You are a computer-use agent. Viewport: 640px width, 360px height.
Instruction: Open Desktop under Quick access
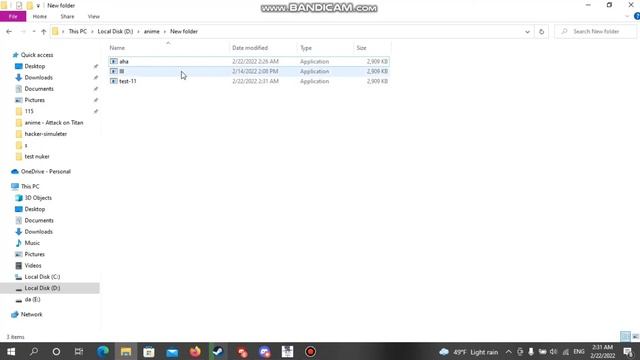click(35, 66)
